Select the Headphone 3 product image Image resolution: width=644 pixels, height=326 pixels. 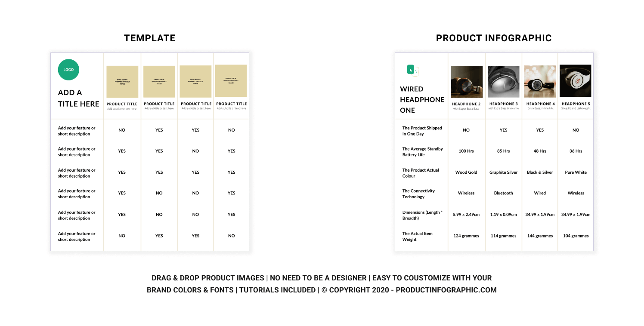pos(503,82)
